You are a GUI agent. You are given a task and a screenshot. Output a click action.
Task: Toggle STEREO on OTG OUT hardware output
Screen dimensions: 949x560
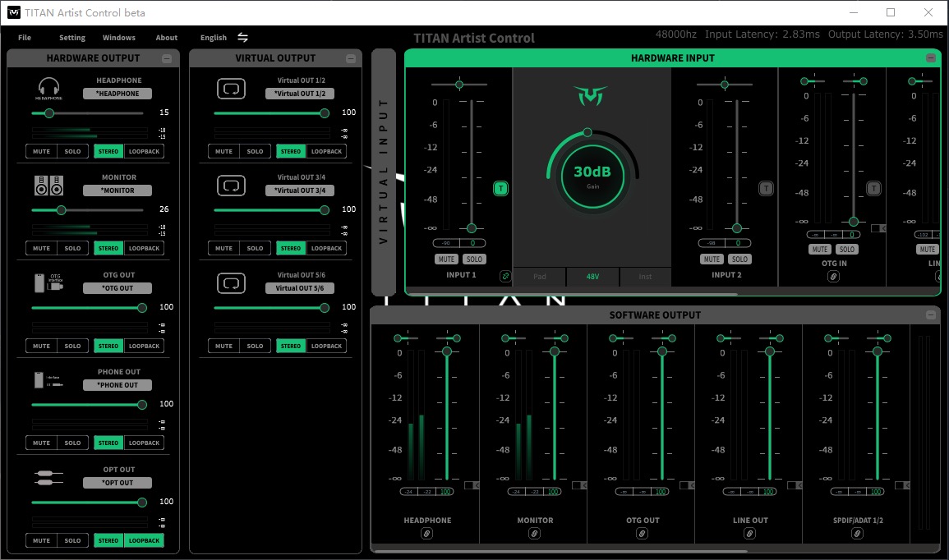coord(108,346)
